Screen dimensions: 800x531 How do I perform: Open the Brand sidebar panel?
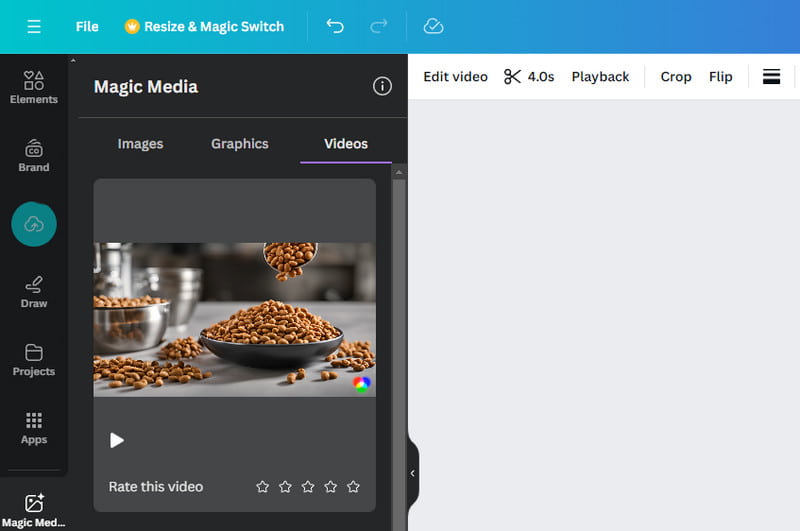point(34,156)
